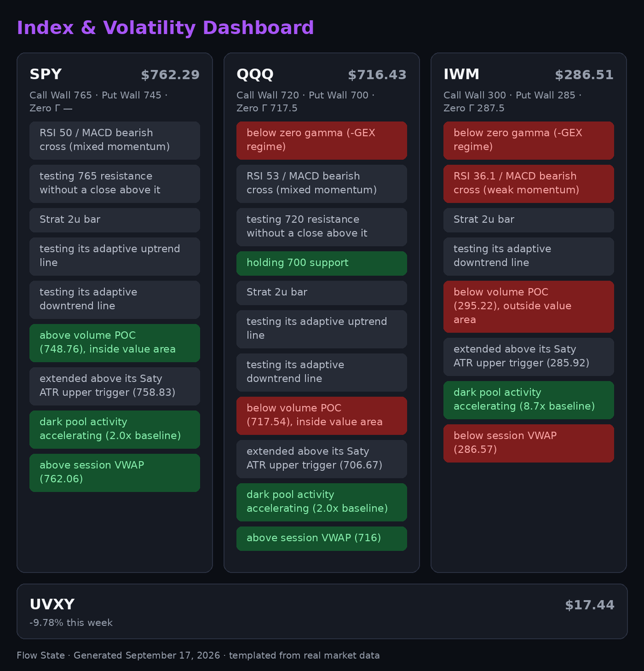Click the QQQ price $716.43
Screen dimensions: 644x671
[x=377, y=75]
